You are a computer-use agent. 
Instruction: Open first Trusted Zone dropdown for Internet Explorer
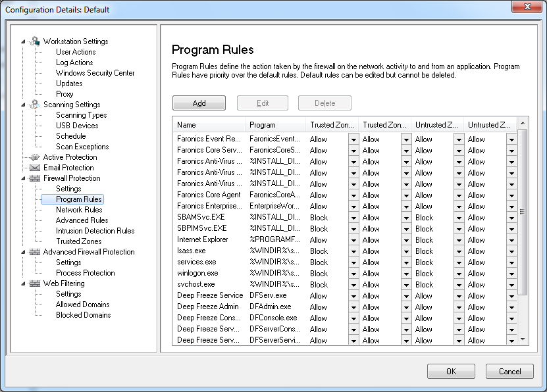tap(353, 240)
